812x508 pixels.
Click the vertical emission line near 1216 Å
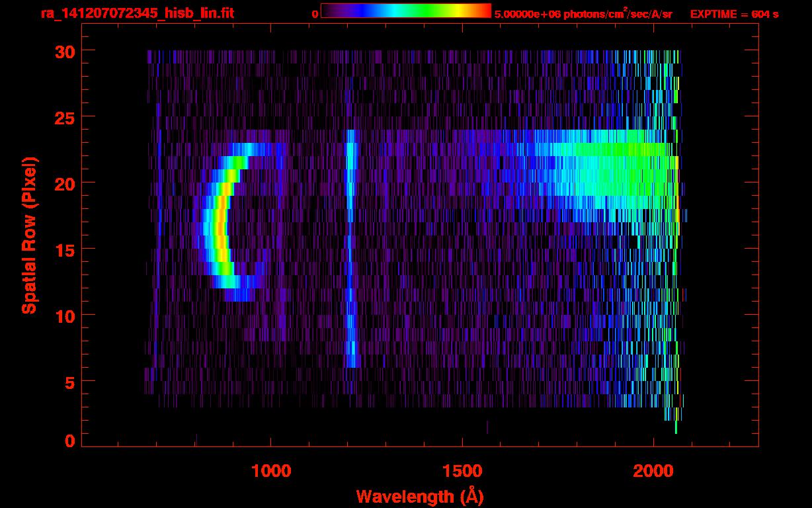(351, 248)
